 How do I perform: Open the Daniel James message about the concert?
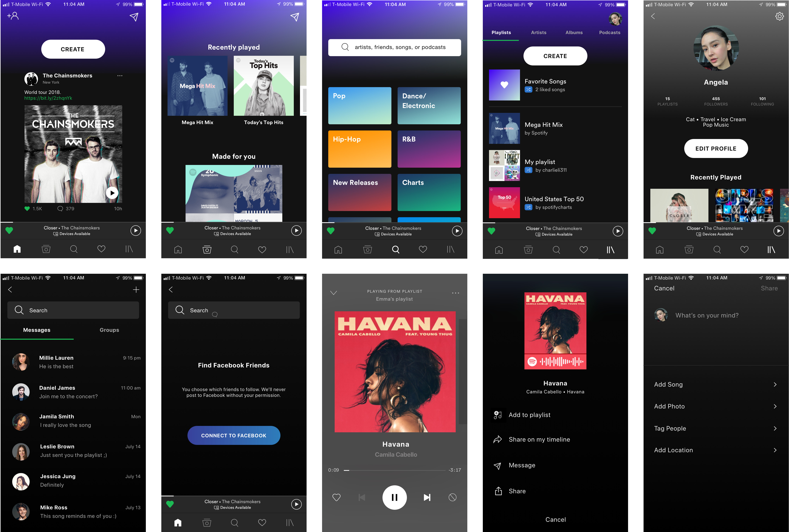[76, 392]
